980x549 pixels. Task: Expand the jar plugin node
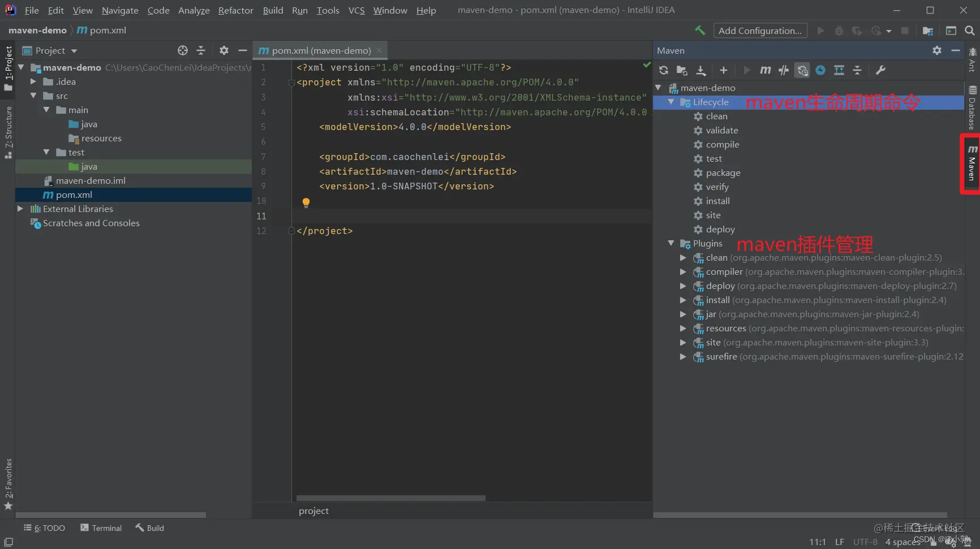(x=683, y=314)
